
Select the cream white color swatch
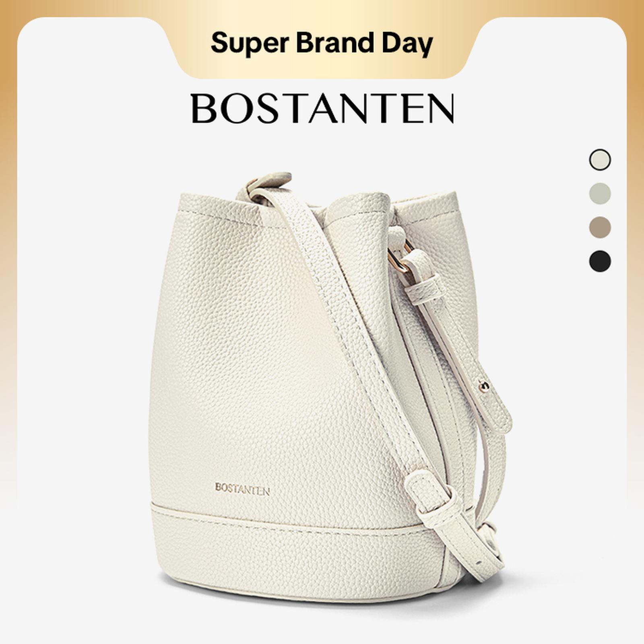[x=600, y=160]
